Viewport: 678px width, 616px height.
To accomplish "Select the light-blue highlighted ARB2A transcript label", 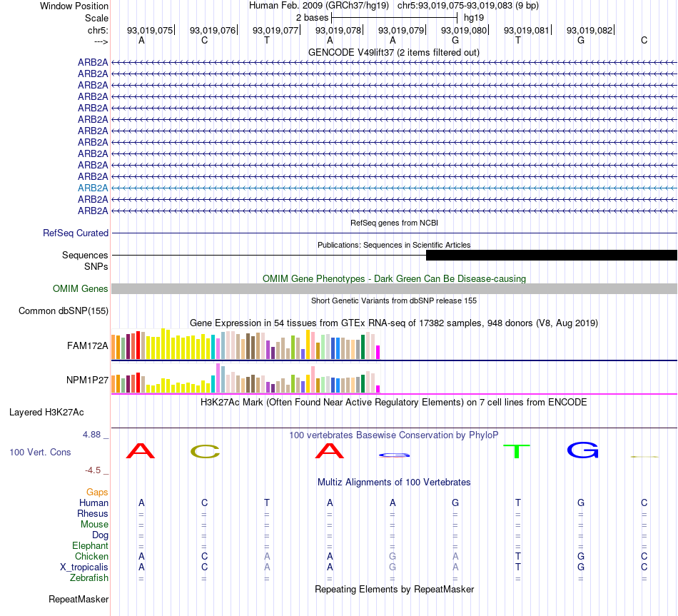I will (x=93, y=188).
